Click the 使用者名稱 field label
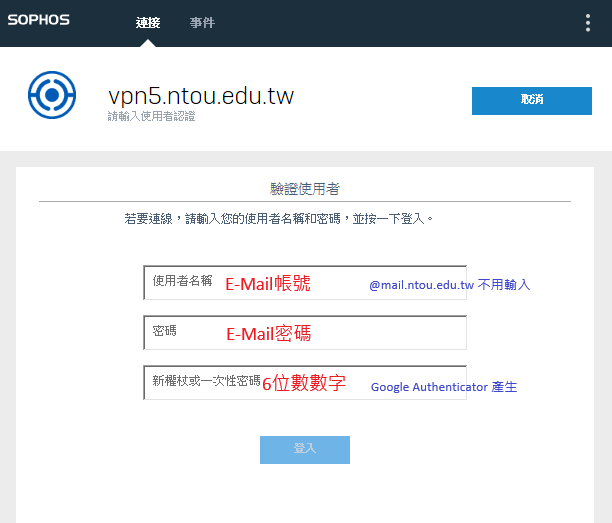Image resolution: width=612 pixels, height=523 pixels. pos(182,281)
